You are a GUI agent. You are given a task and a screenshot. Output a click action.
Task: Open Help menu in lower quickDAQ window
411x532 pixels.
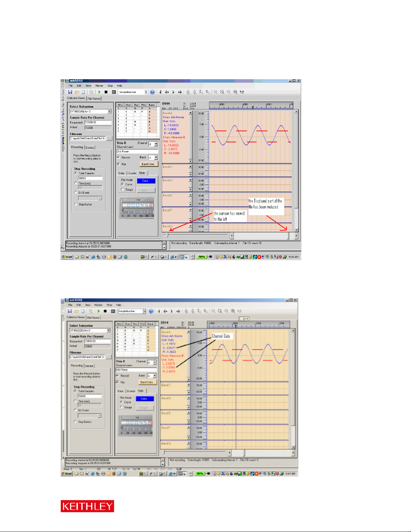click(118, 305)
